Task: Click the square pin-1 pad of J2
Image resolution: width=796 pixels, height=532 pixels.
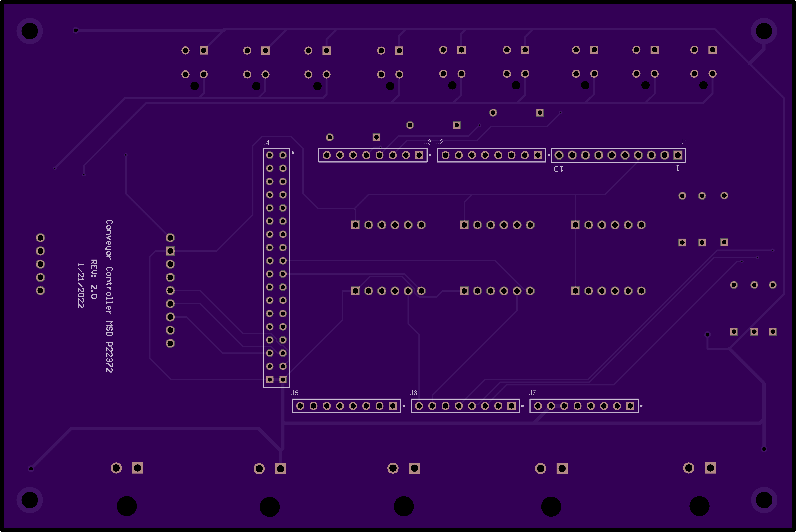Action: coord(538,155)
